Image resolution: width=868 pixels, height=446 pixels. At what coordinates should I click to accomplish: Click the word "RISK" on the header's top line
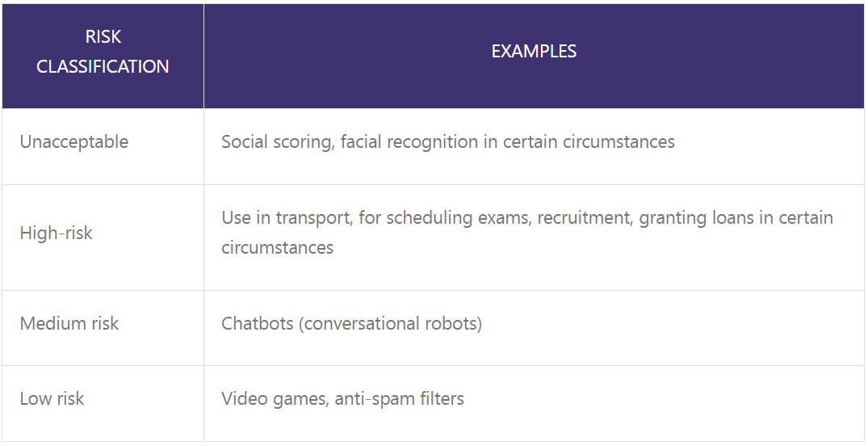tap(103, 37)
